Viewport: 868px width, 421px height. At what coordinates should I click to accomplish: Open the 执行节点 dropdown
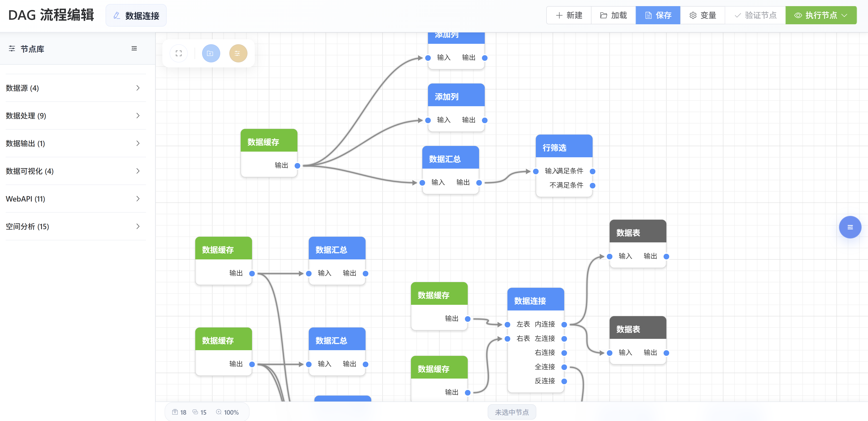pyautogui.click(x=844, y=15)
